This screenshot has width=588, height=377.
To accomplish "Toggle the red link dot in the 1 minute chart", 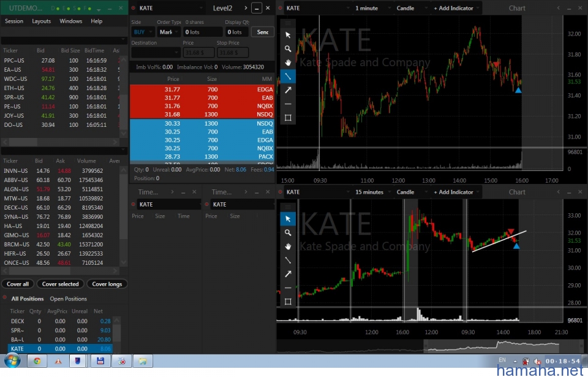I will click(280, 8).
